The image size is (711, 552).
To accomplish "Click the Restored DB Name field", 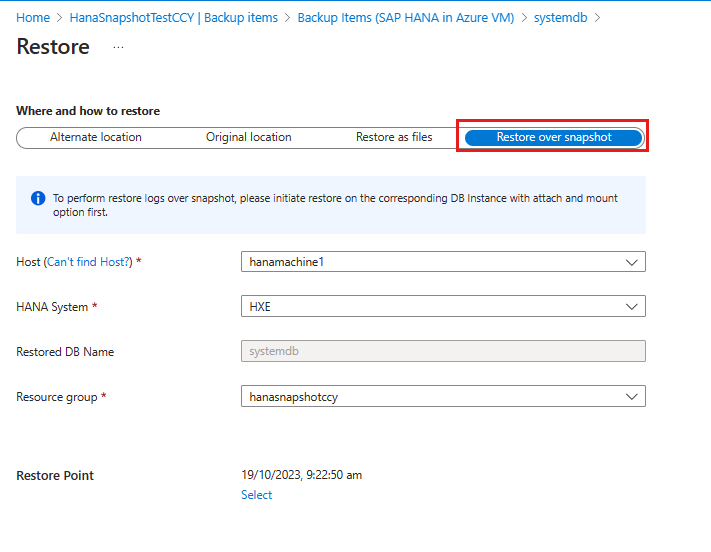I will coord(443,351).
